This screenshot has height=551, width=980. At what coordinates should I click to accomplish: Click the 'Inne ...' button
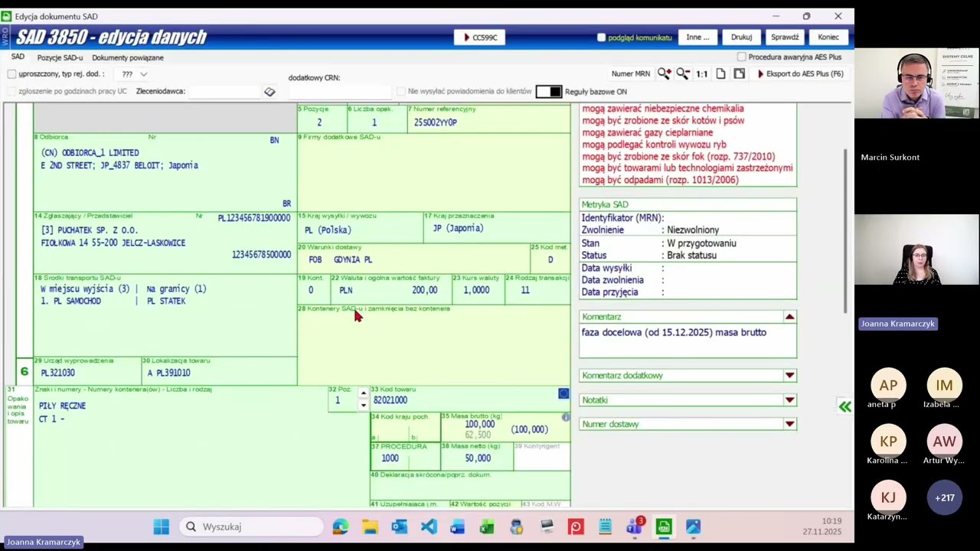pos(697,37)
